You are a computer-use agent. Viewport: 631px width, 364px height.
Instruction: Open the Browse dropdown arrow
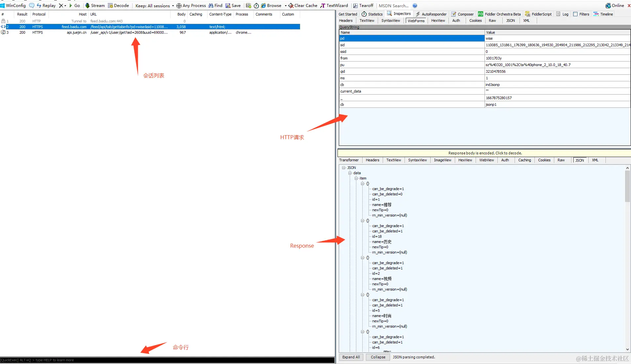click(x=286, y=6)
